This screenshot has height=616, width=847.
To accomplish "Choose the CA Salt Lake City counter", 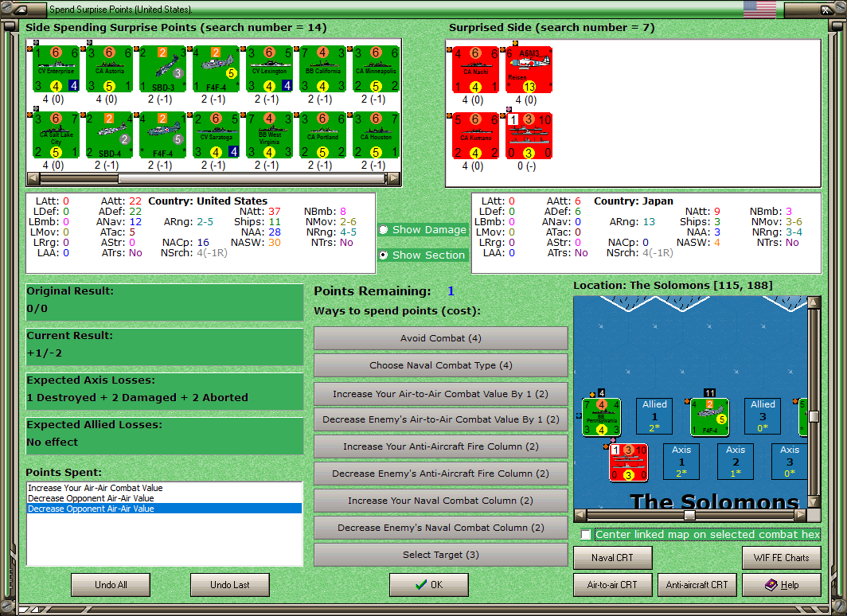I will point(57,135).
